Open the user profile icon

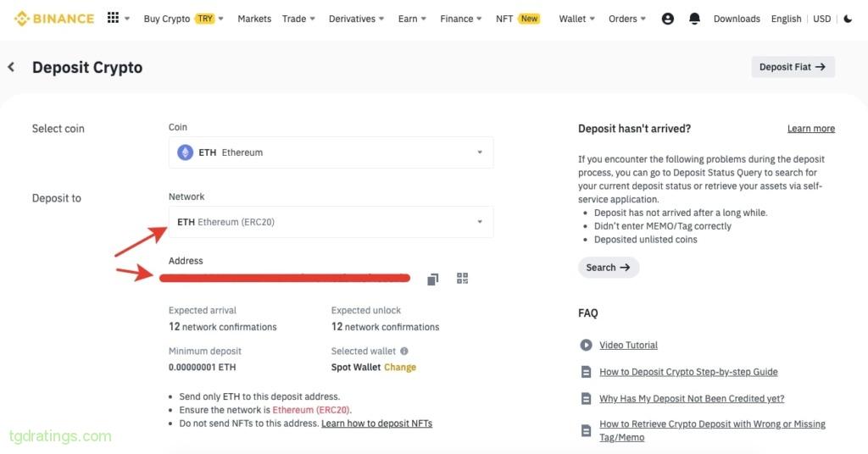coord(668,19)
